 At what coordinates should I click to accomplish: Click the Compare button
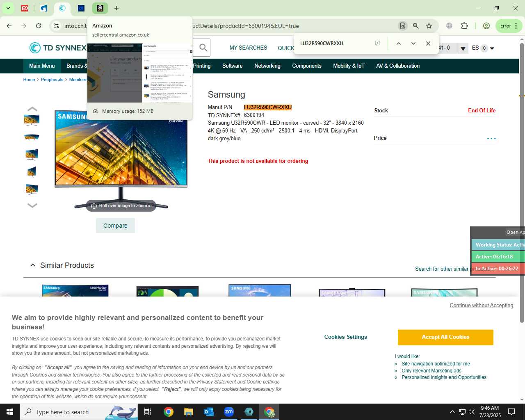point(115,226)
